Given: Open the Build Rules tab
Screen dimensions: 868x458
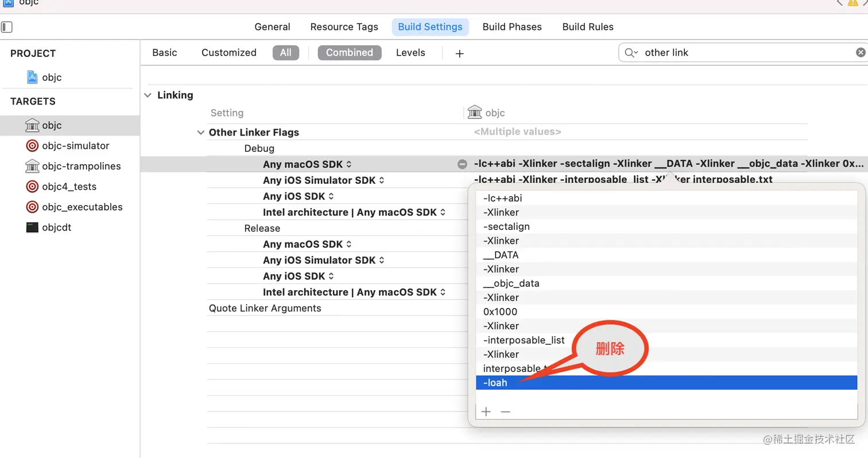Looking at the screenshot, I should click(588, 27).
